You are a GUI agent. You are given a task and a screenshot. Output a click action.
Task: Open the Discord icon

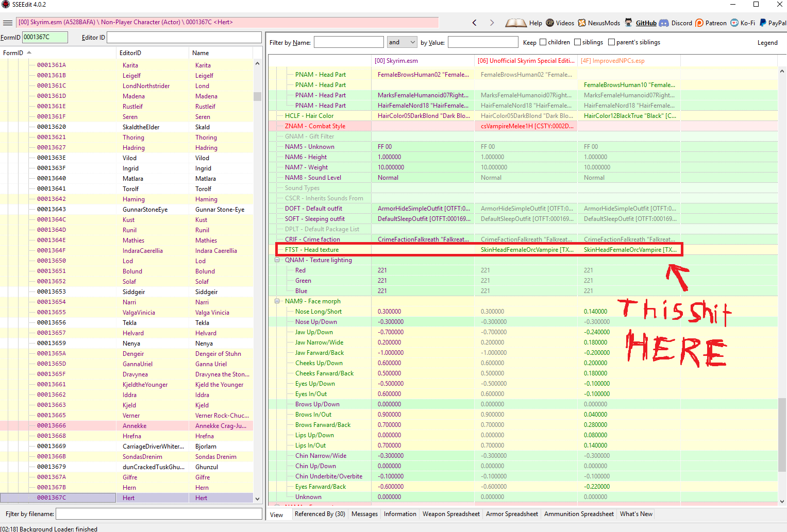click(664, 23)
